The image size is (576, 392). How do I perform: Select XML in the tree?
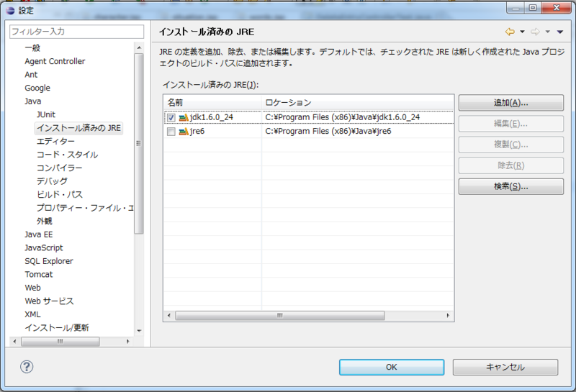click(32, 314)
